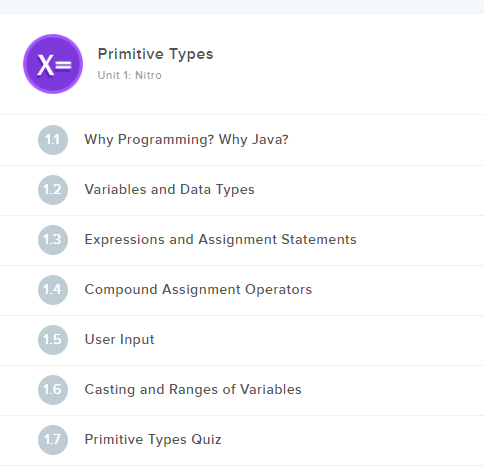
Task: Open the Primitive Types Quiz
Action: 153,440
